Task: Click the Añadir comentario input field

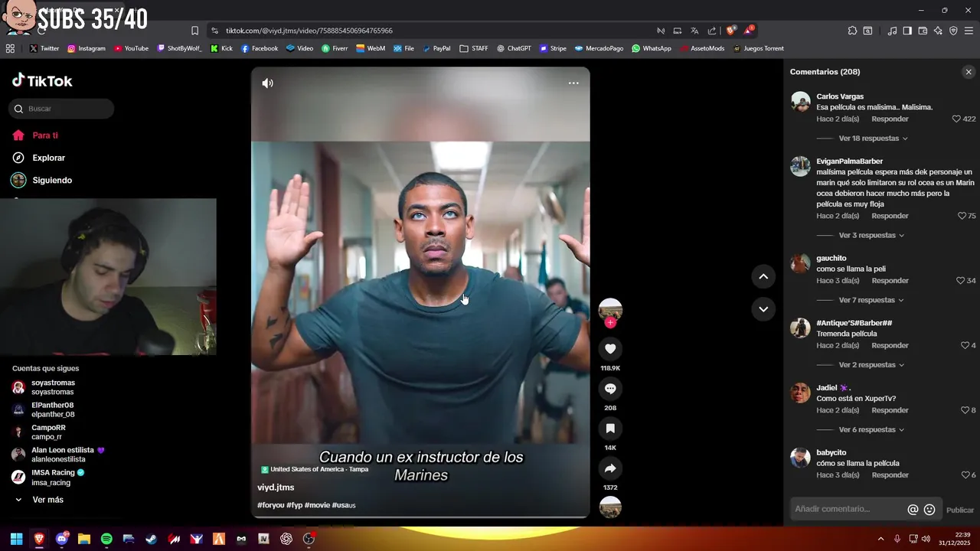Action: [847, 510]
